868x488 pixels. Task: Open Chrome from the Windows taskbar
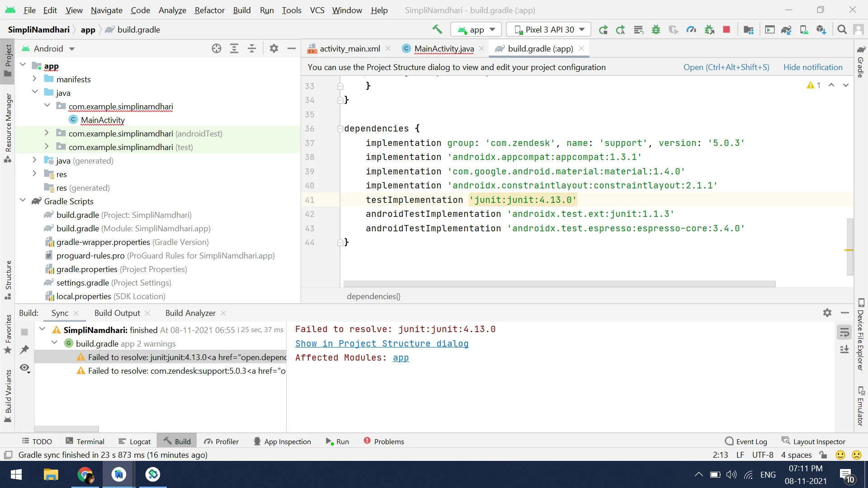point(85,474)
